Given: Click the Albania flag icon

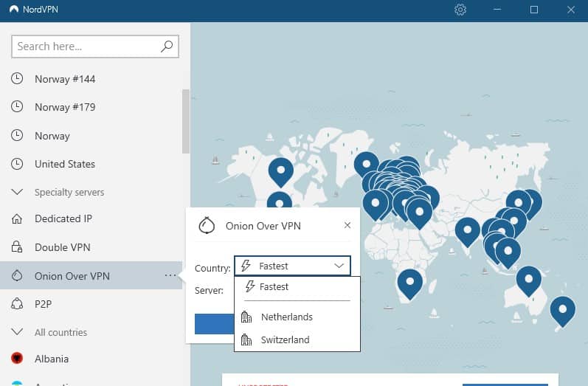Looking at the screenshot, I should tap(17, 358).
